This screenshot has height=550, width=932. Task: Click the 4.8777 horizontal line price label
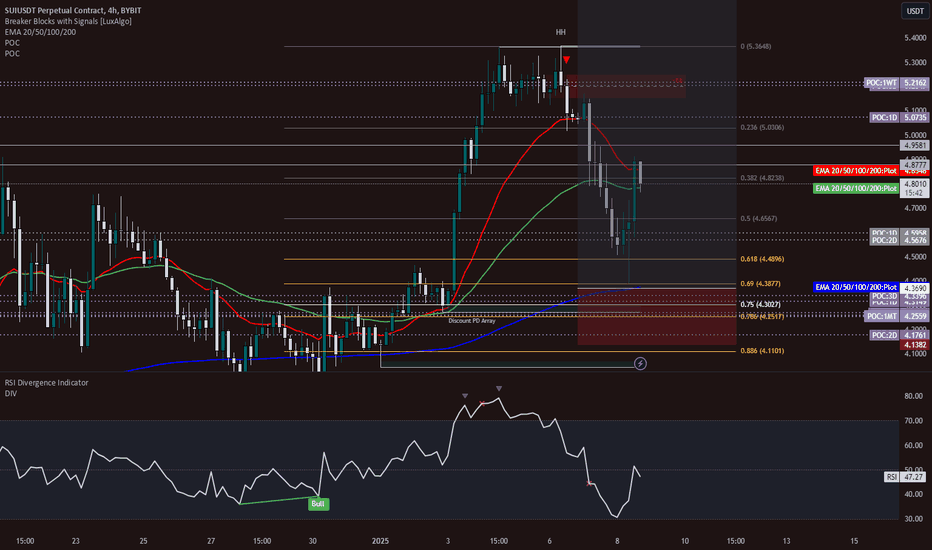coord(915,165)
